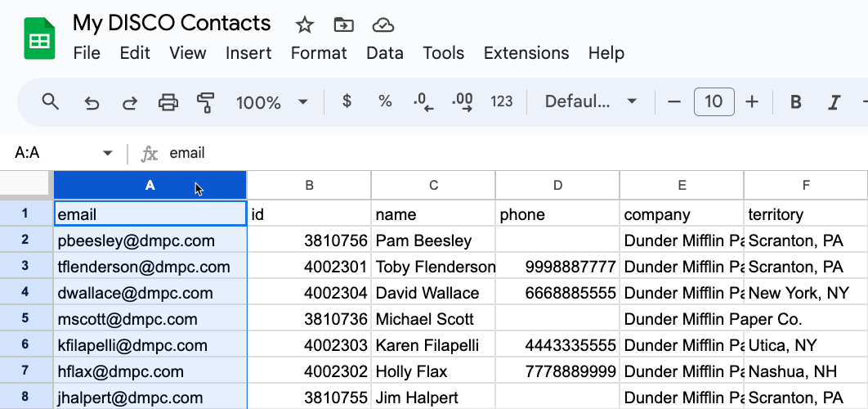Decrease decimal places
868x409 pixels.
[x=423, y=102]
